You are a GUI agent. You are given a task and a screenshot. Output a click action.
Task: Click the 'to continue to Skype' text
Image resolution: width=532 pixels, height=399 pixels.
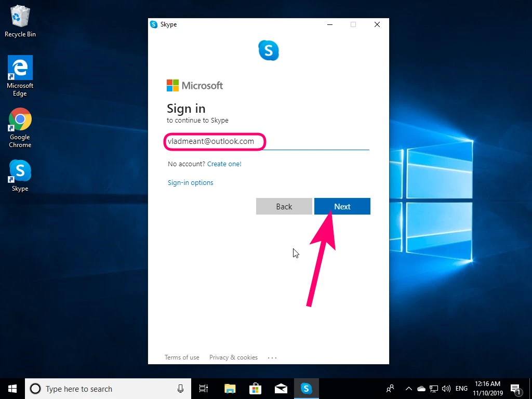coord(197,120)
